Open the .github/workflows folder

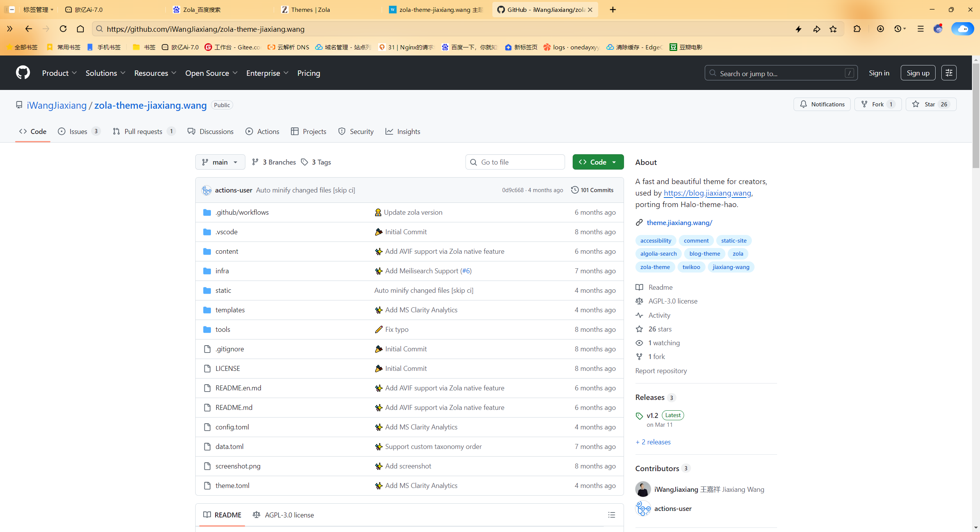[242, 212]
